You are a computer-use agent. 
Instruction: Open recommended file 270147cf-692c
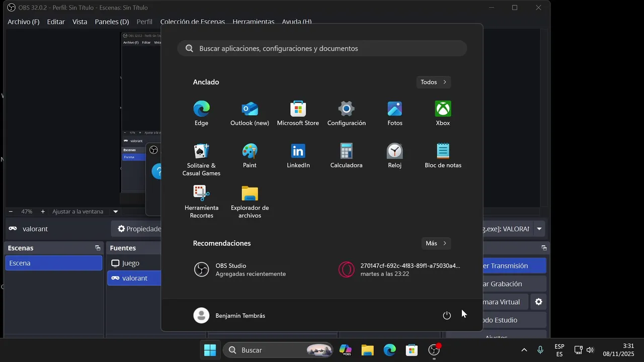click(x=400, y=269)
